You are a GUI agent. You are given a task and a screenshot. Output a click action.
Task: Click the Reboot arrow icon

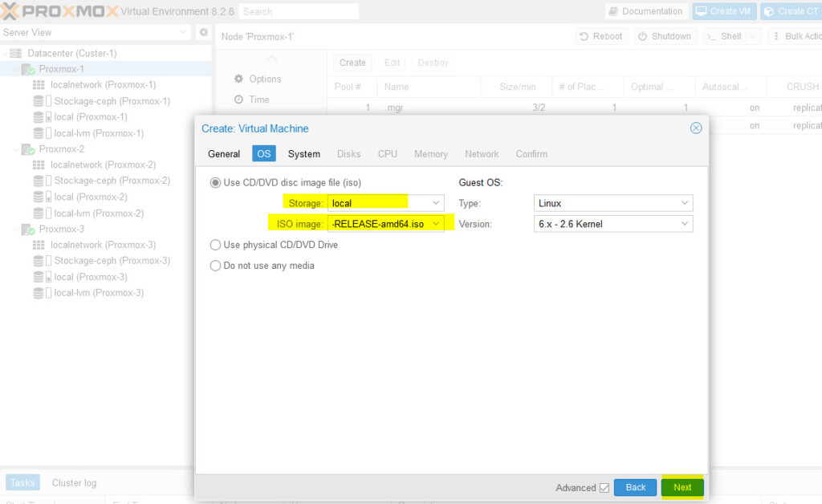point(584,36)
